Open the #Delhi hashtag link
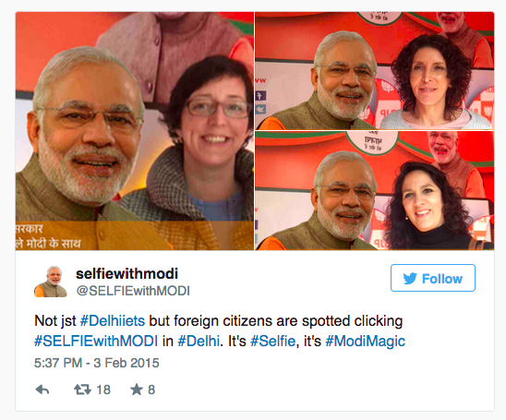 coord(199,341)
